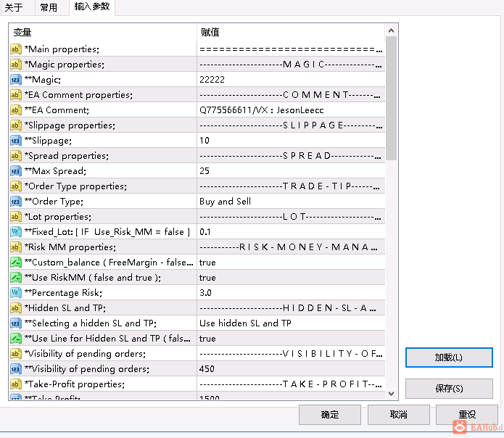Click the 赋值 column header
Screen dimensions: 504x438
pos(291,33)
